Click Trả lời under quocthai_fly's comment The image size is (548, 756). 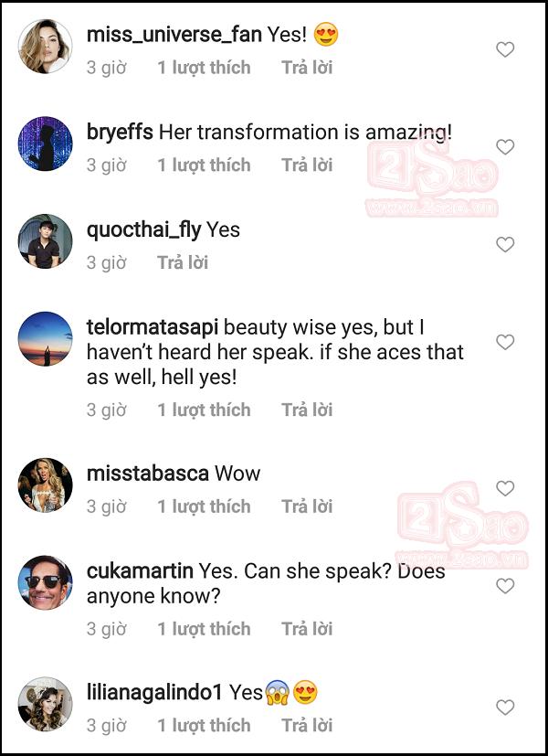coord(183,262)
